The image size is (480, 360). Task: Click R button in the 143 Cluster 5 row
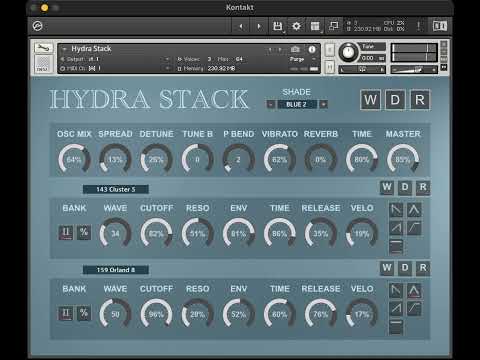[423, 187]
